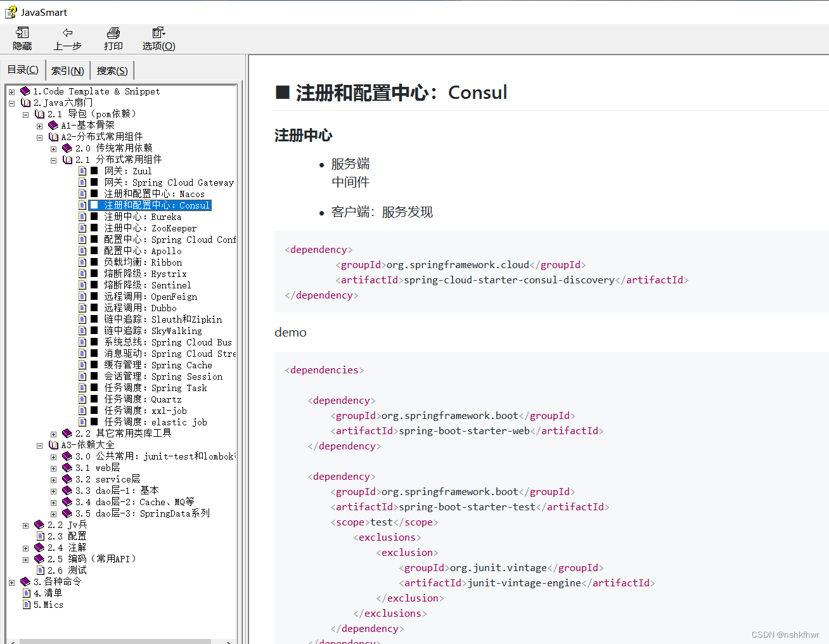Collapse the 2.1 分布式常用组件 node
The image size is (829, 644).
pos(53,160)
